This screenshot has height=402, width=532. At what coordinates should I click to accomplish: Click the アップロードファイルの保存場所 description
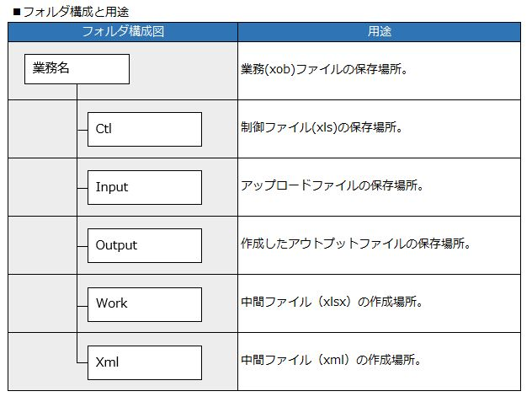tap(332, 185)
